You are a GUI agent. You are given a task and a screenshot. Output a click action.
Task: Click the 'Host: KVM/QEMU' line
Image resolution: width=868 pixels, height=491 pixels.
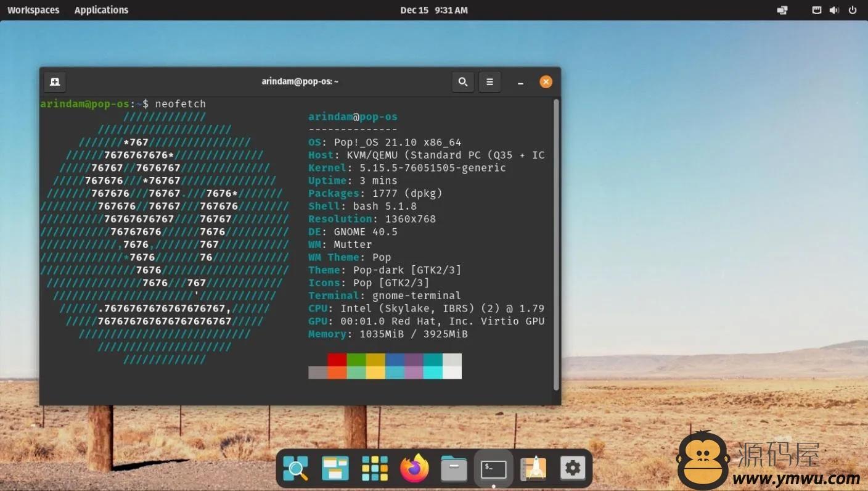[x=427, y=155]
